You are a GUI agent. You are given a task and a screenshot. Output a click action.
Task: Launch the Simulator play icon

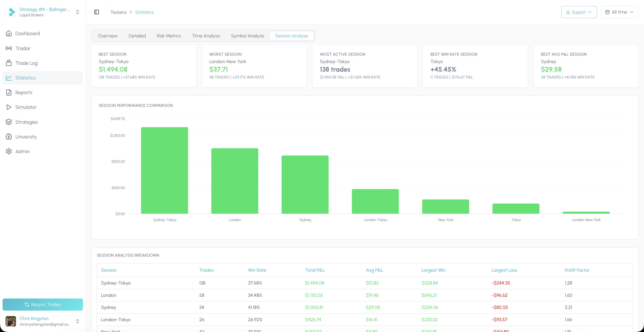[9, 107]
